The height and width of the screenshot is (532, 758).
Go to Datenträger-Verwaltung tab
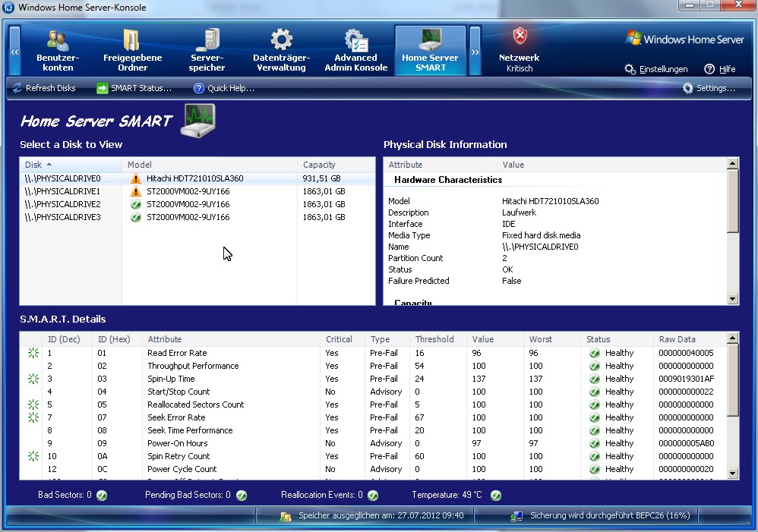click(281, 51)
